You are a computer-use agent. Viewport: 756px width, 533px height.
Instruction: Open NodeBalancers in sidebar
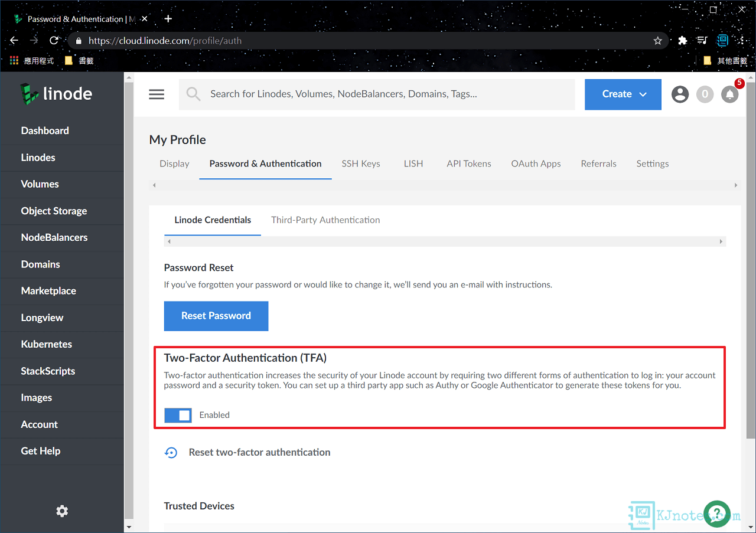pyautogui.click(x=62, y=237)
